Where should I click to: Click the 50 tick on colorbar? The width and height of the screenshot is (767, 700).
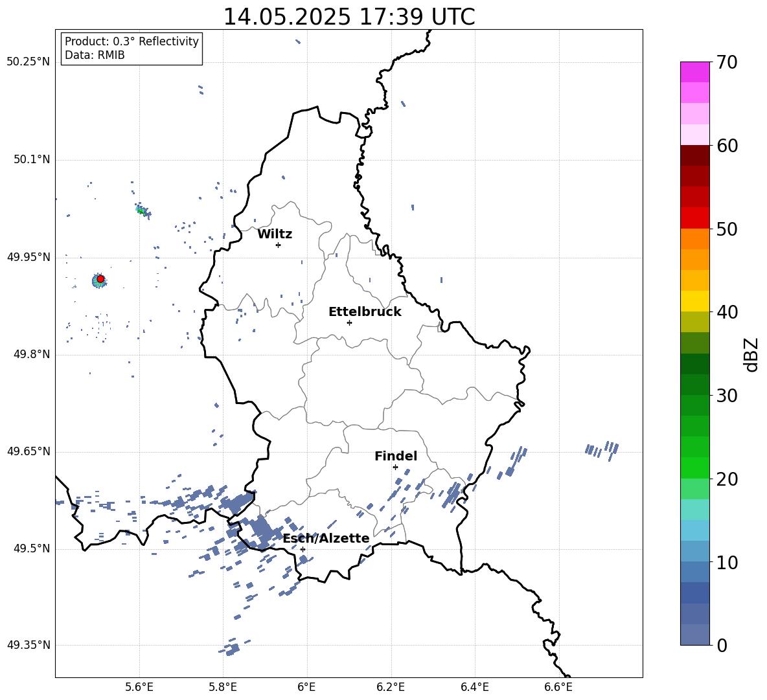(x=726, y=229)
